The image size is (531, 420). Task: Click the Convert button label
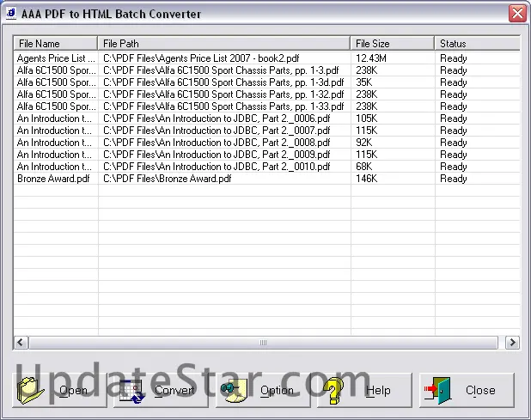pos(174,390)
